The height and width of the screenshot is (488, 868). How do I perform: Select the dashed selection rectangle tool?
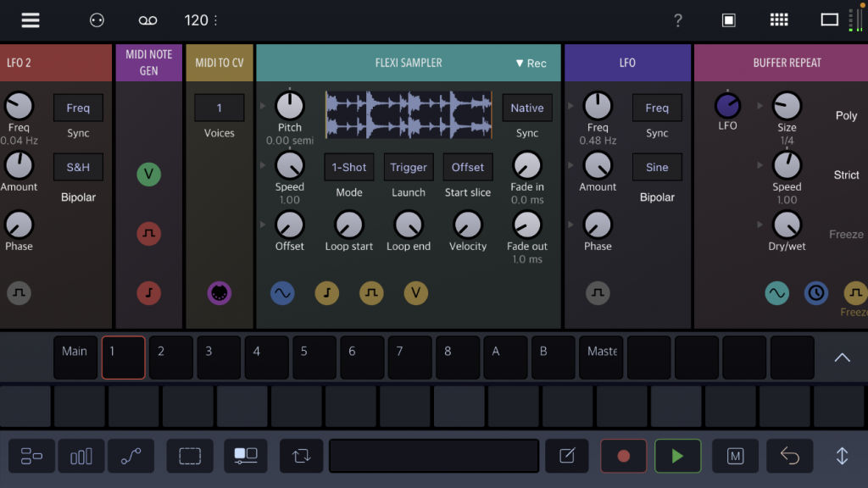tap(190, 456)
